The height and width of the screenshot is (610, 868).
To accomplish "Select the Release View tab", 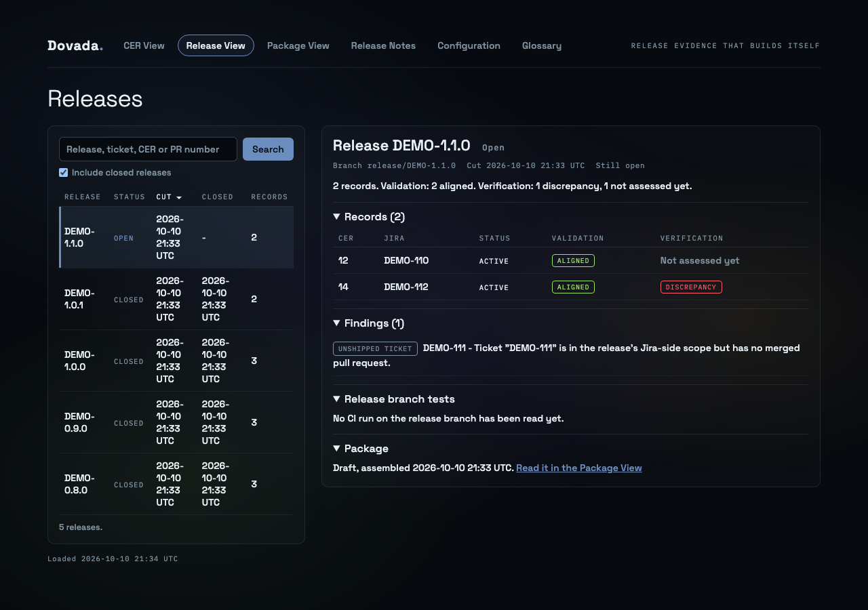I will 216,45.
